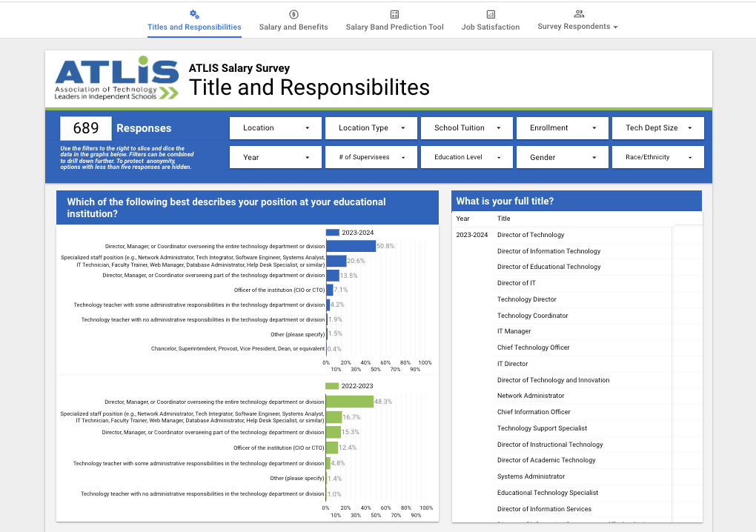
Task: Expand the Race/Ethnicity filter dropdown
Action: click(x=657, y=157)
